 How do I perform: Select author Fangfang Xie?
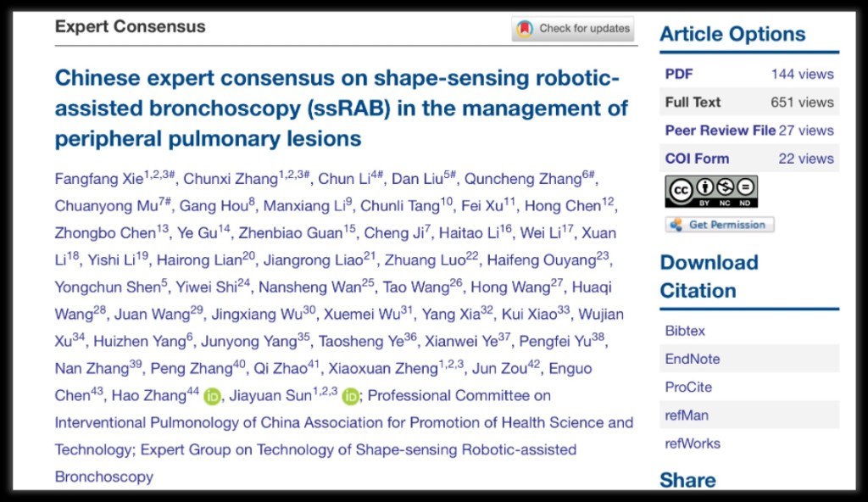(99, 179)
